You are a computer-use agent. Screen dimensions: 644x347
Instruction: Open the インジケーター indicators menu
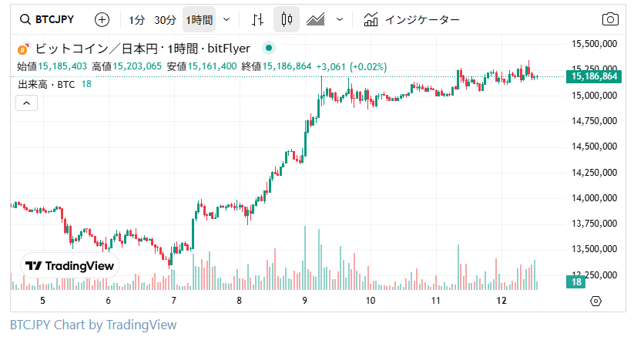412,19
